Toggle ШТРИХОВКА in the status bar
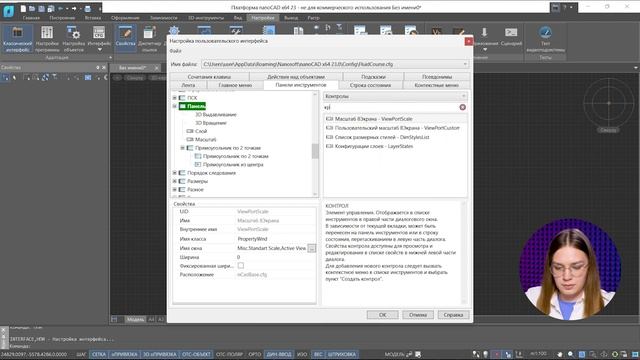Image resolution: width=640 pixels, height=360 pixels. [342, 354]
